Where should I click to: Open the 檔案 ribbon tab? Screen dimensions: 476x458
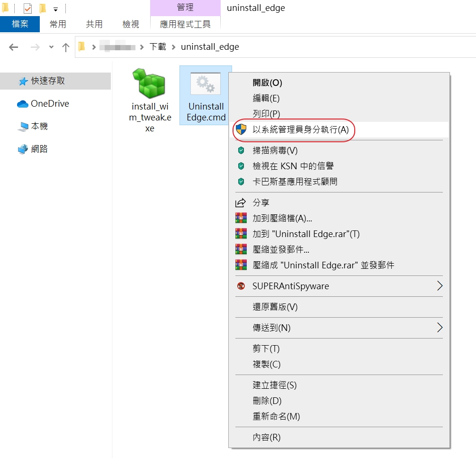(x=20, y=24)
